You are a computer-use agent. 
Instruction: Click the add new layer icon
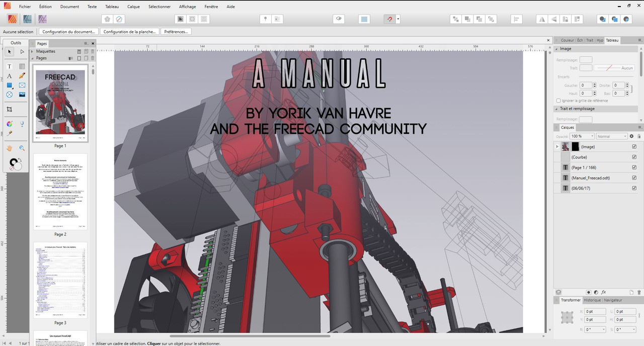click(632, 292)
